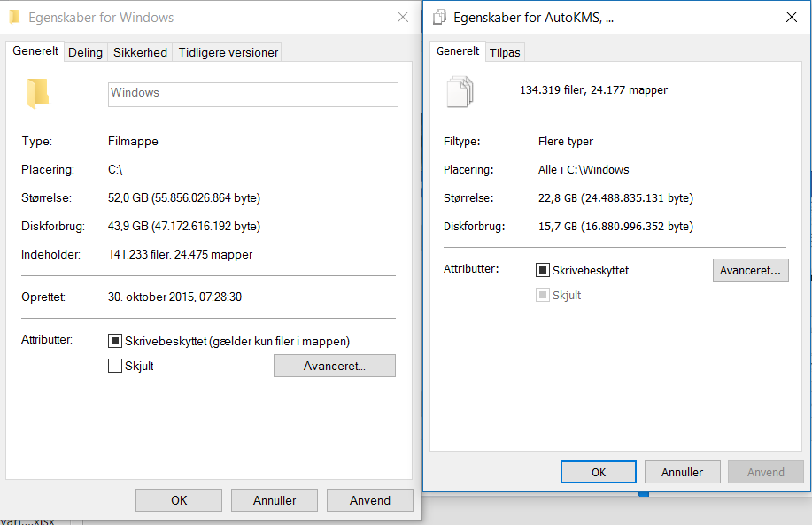Click Annuller in the AutoKMS dialog
812x525 pixels.
(x=682, y=472)
